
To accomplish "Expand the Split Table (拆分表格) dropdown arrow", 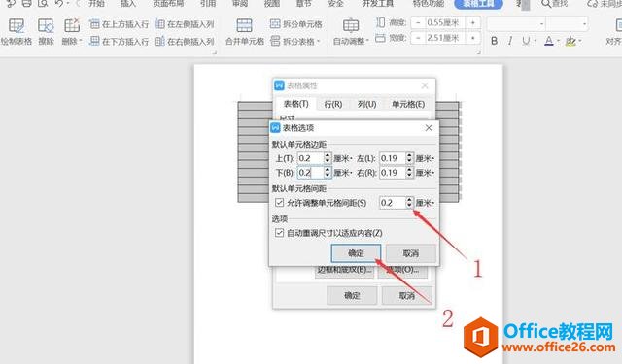I will (x=319, y=41).
